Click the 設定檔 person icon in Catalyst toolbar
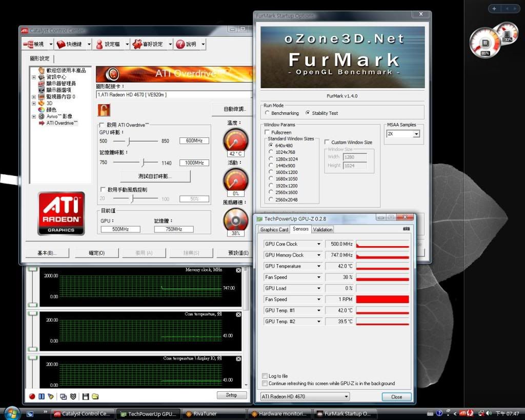The width and height of the screenshot is (525, 420). pos(99,44)
